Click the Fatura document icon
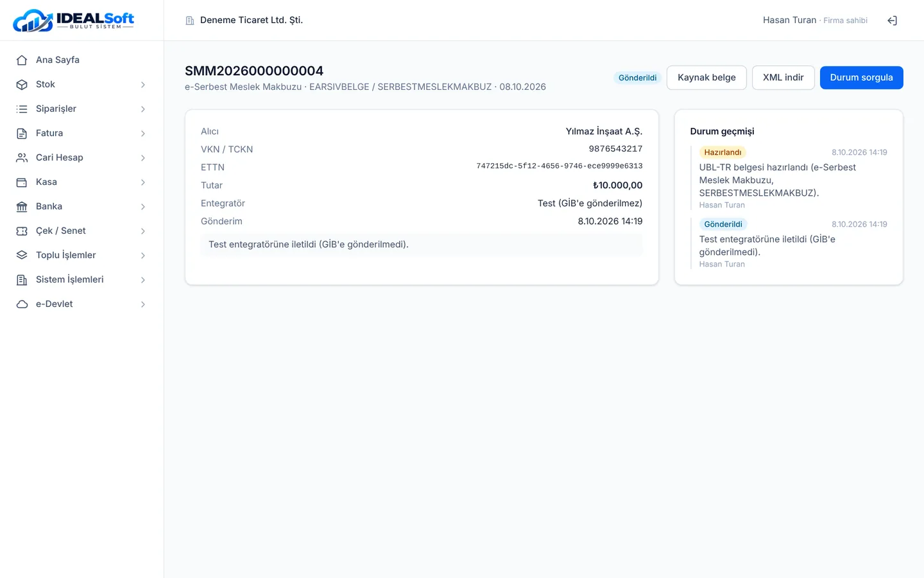 pyautogui.click(x=22, y=133)
